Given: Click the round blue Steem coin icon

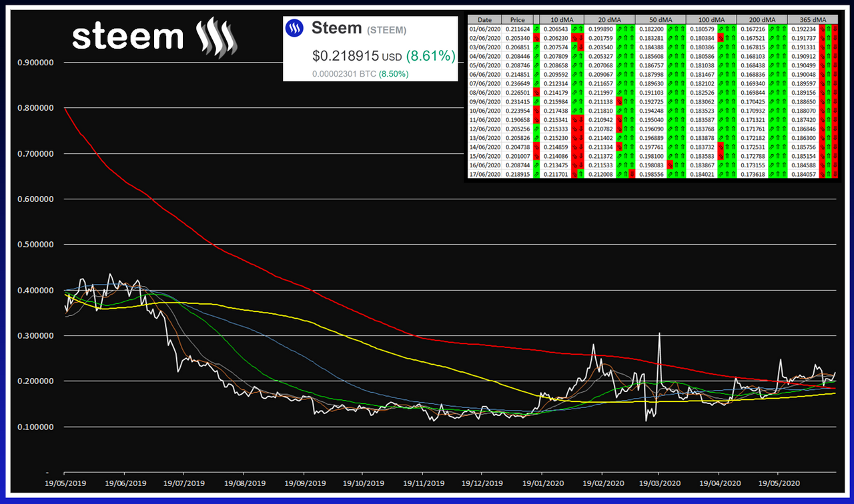Looking at the screenshot, I should (295, 28).
